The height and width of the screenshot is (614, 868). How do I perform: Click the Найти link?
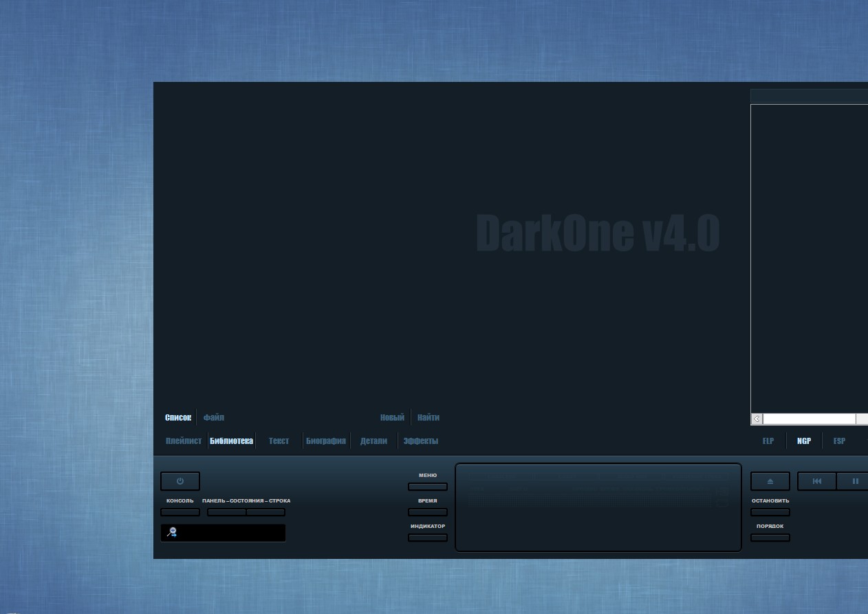pyautogui.click(x=428, y=417)
